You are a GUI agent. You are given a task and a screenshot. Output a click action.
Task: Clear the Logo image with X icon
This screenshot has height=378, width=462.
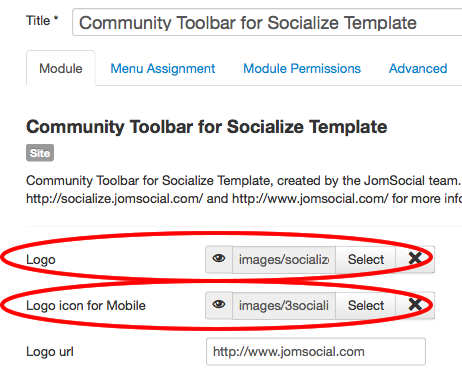[x=415, y=259]
